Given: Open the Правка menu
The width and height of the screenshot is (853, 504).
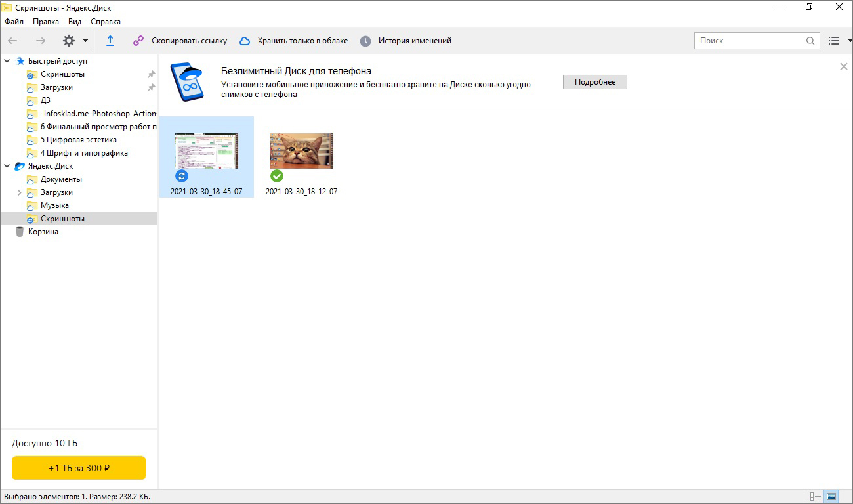Looking at the screenshot, I should [x=46, y=21].
